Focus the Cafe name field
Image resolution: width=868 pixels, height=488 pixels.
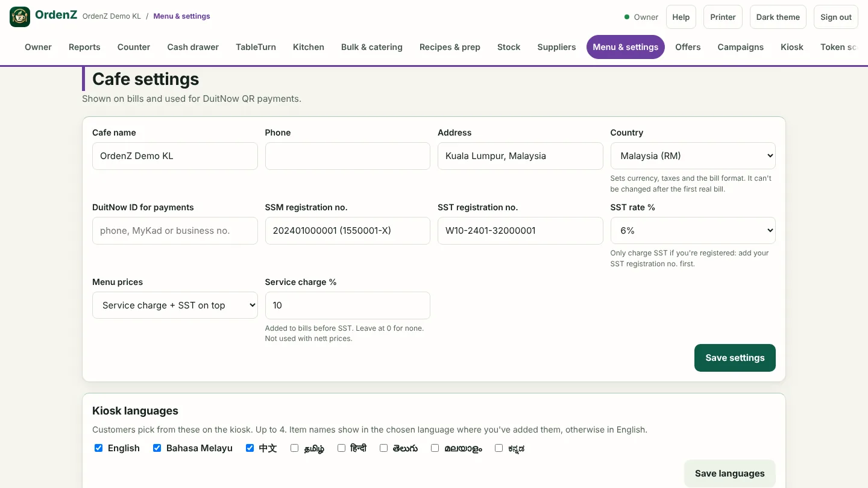[175, 156]
